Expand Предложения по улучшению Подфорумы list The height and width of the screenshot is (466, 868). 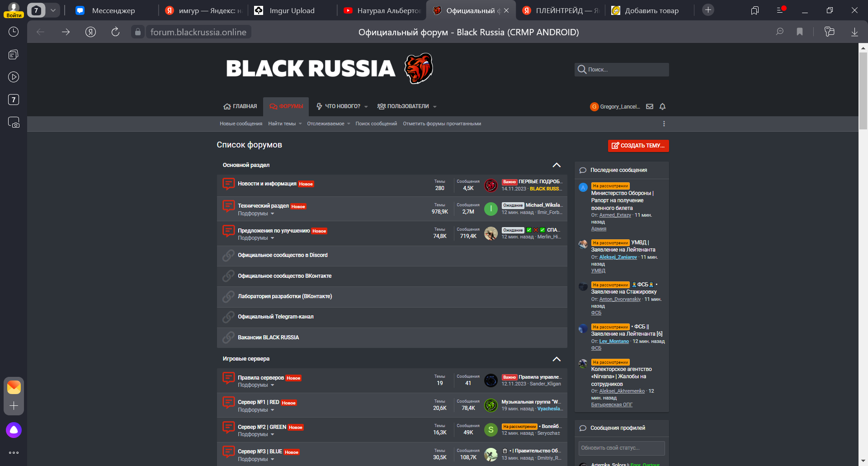coord(256,238)
